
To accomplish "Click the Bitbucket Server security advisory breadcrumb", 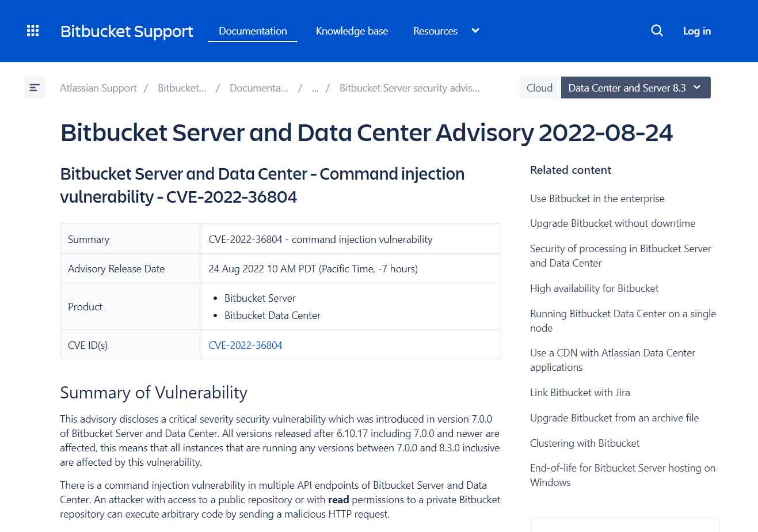I will tap(409, 88).
